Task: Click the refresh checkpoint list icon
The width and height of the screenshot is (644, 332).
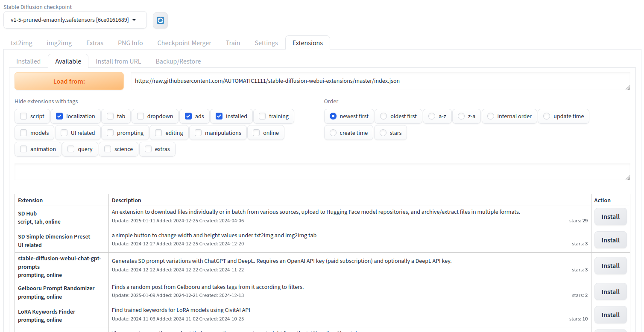Action: (x=160, y=20)
